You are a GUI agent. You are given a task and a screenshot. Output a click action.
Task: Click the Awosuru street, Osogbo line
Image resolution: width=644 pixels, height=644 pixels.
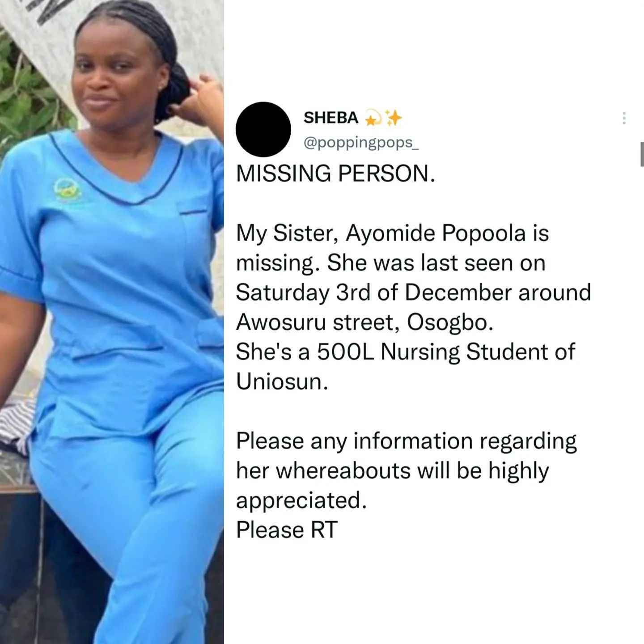[x=364, y=322]
